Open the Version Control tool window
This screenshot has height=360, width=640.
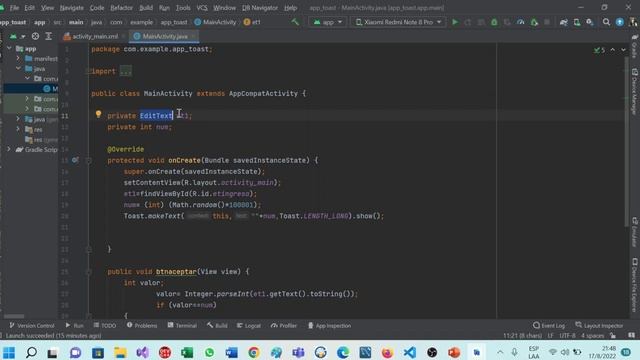pos(32,325)
